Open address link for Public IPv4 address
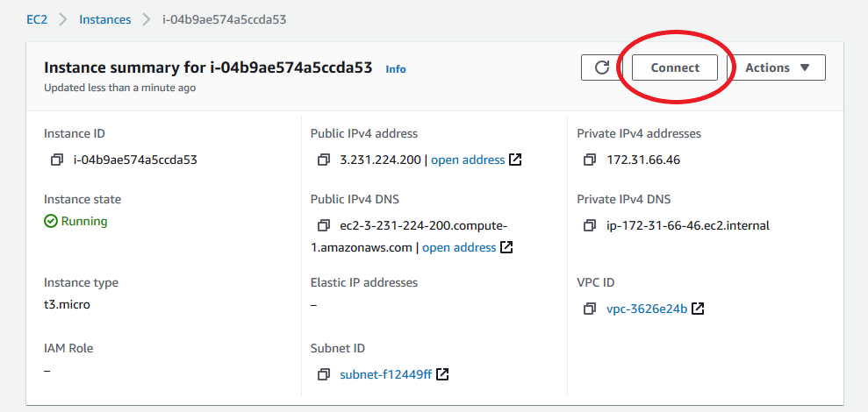This screenshot has width=868, height=412. click(468, 160)
